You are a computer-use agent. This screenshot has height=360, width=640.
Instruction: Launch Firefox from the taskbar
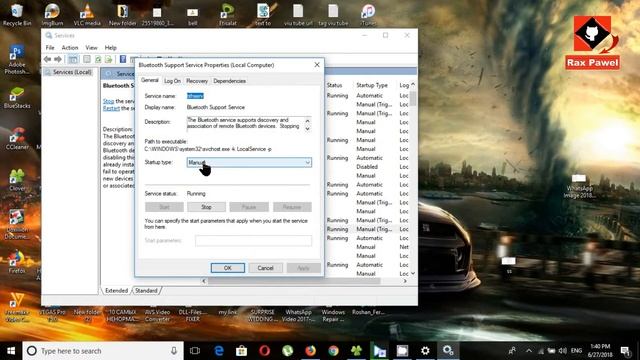click(x=311, y=351)
